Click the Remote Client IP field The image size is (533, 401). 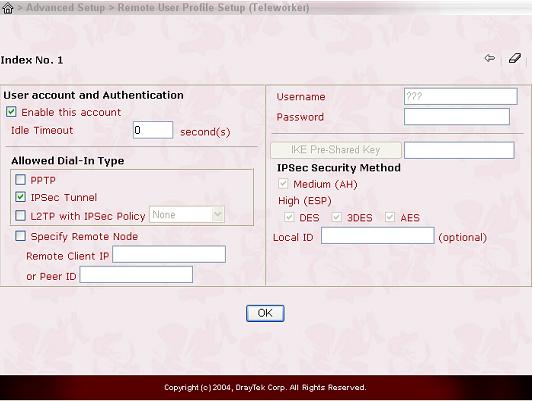[169, 254]
